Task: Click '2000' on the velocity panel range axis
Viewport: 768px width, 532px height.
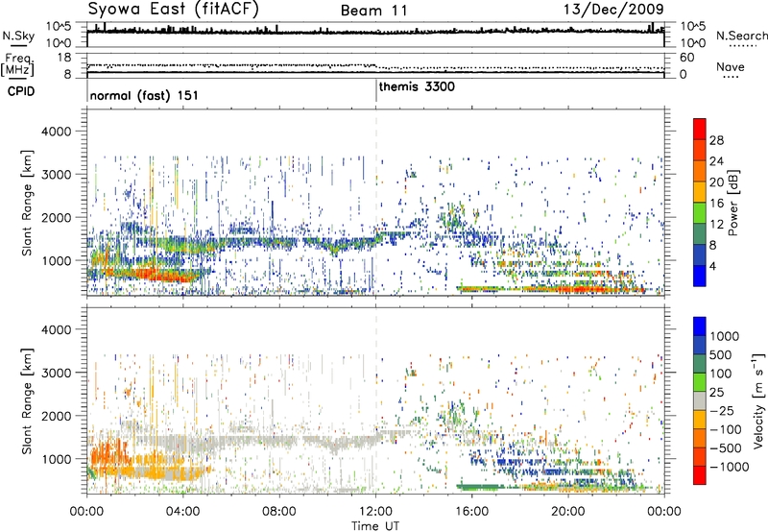Action: click(x=56, y=416)
